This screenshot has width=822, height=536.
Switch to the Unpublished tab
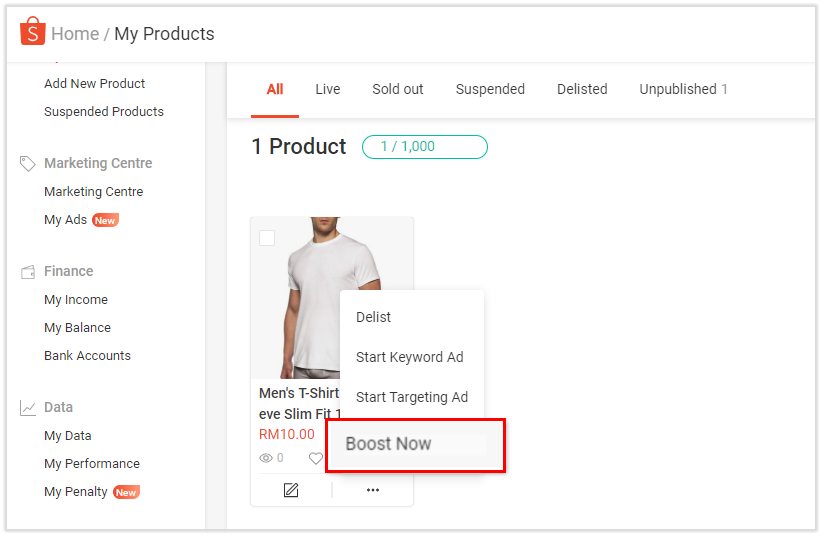pyautogui.click(x=683, y=89)
